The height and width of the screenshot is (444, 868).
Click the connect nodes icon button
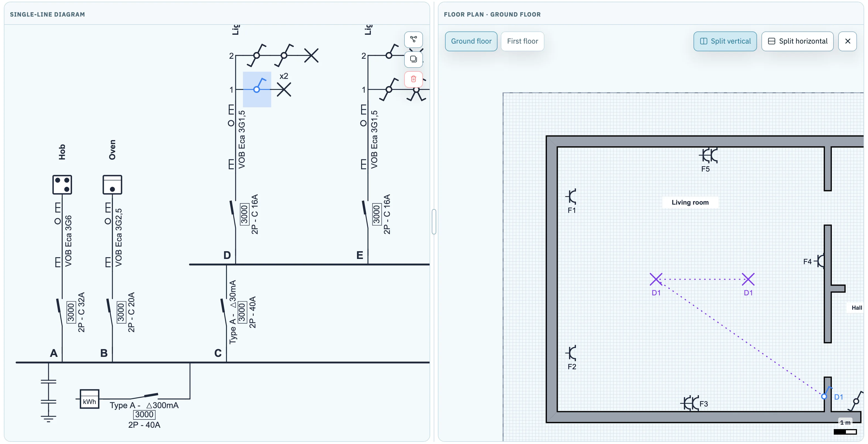click(x=413, y=39)
